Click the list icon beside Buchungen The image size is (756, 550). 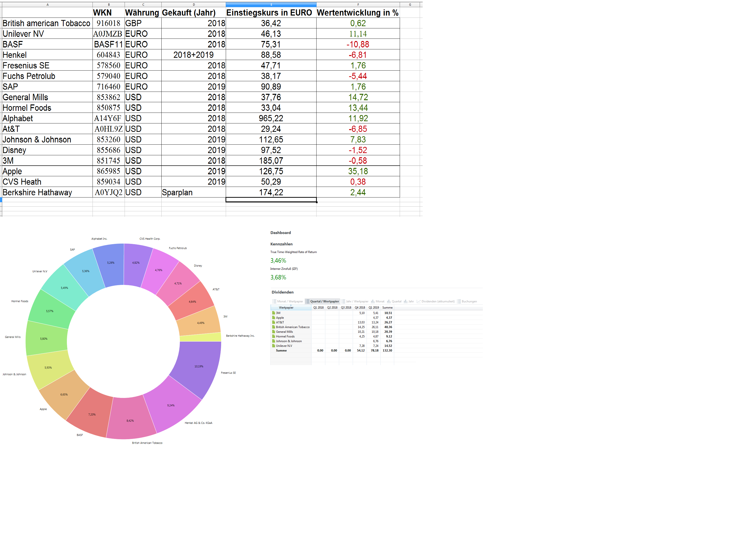(459, 301)
